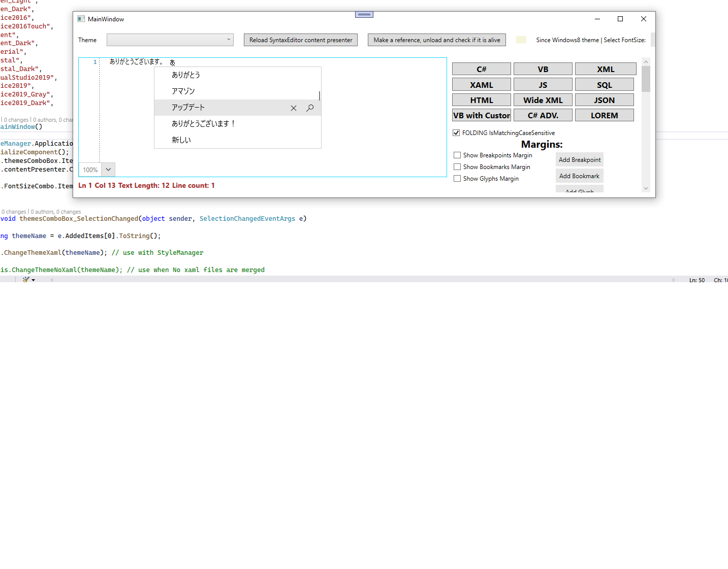The width and height of the screenshot is (728, 569).
Task: Click the color swatch beside Since Windows8 theme
Action: [x=521, y=39]
